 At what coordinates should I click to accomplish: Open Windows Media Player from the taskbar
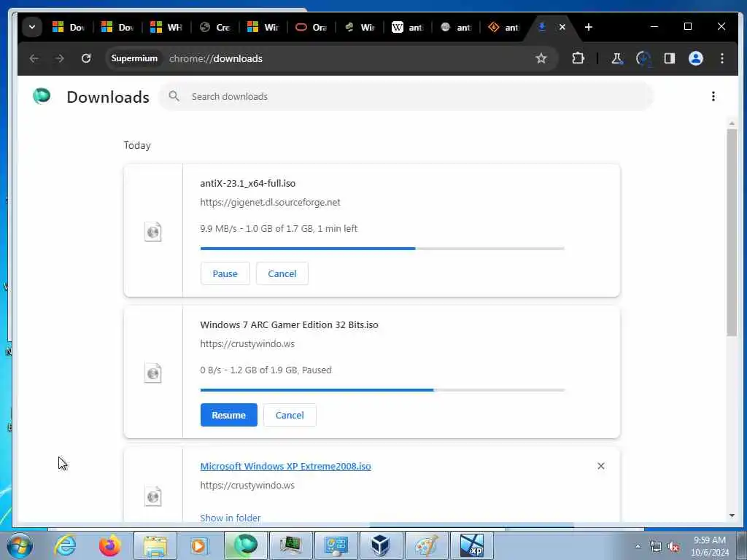tap(200, 545)
